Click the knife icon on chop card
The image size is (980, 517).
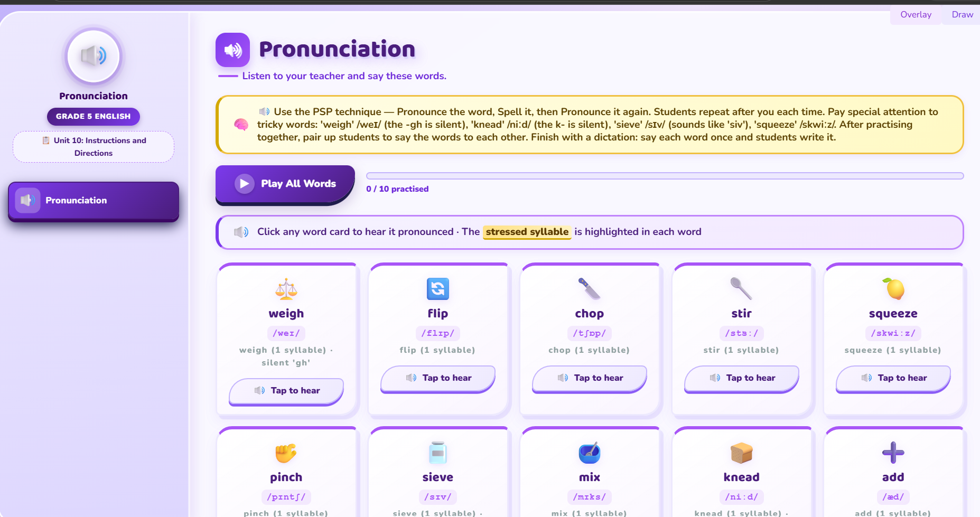click(x=590, y=289)
